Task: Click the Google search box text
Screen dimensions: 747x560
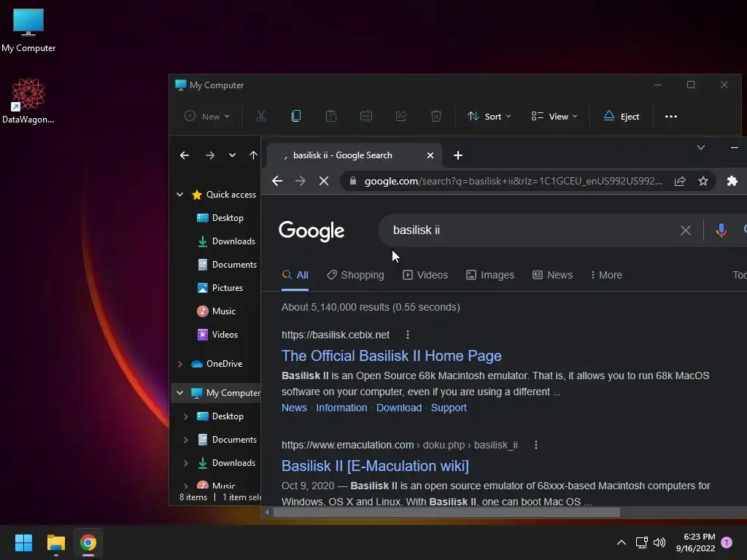Action: pyautogui.click(x=417, y=230)
